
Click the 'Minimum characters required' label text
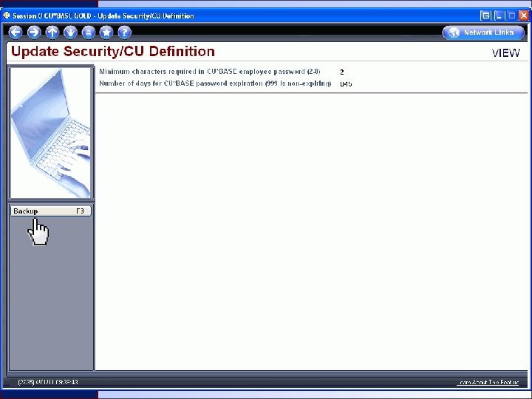tap(209, 72)
